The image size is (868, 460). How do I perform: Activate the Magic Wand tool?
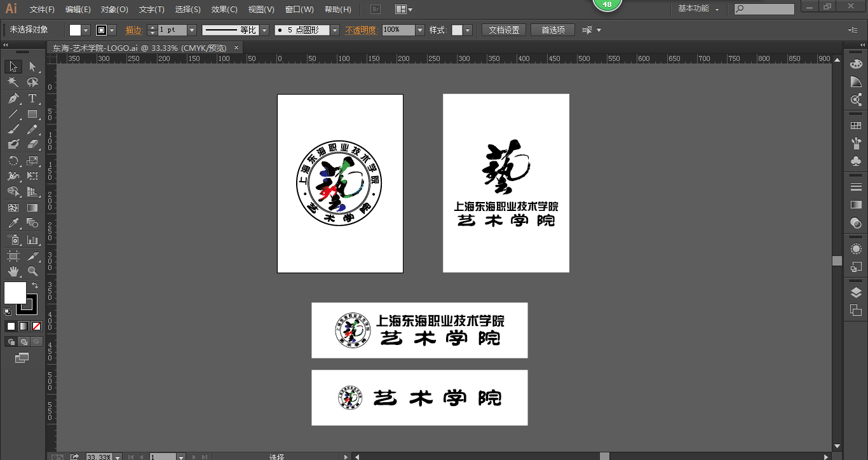coord(13,83)
